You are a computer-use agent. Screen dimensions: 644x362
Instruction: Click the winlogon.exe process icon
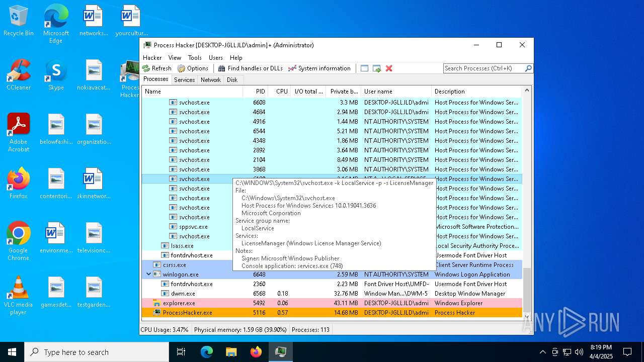click(x=157, y=275)
